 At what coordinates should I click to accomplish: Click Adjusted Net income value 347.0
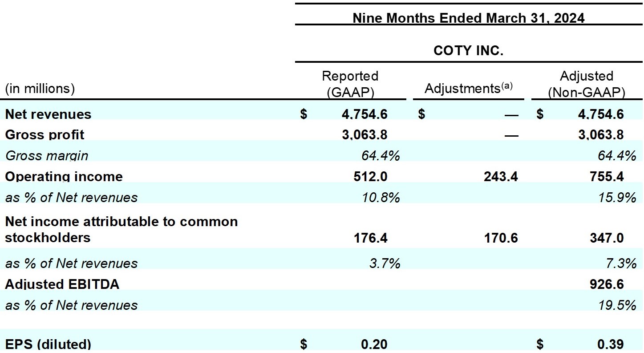pyautogui.click(x=607, y=238)
